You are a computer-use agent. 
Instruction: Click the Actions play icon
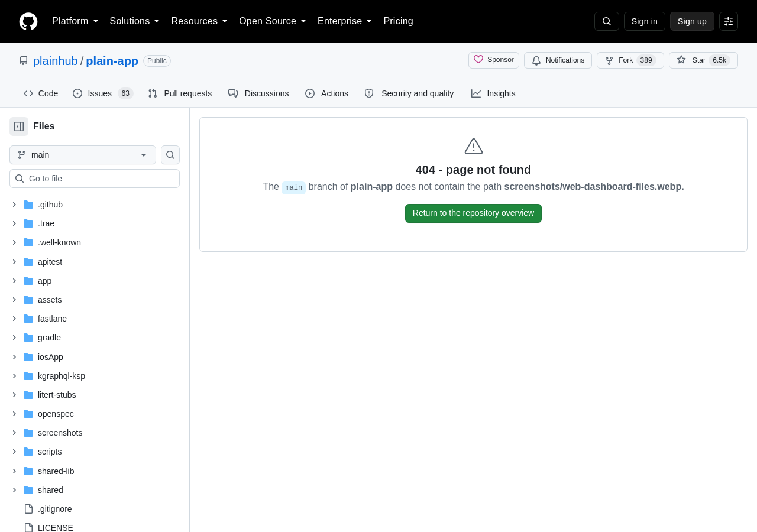click(310, 93)
